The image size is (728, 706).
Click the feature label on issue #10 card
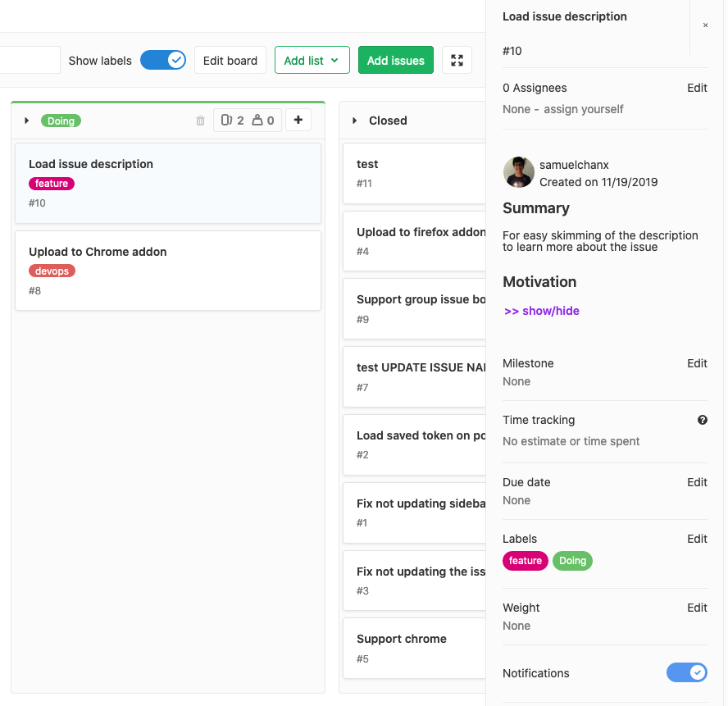[52, 184]
